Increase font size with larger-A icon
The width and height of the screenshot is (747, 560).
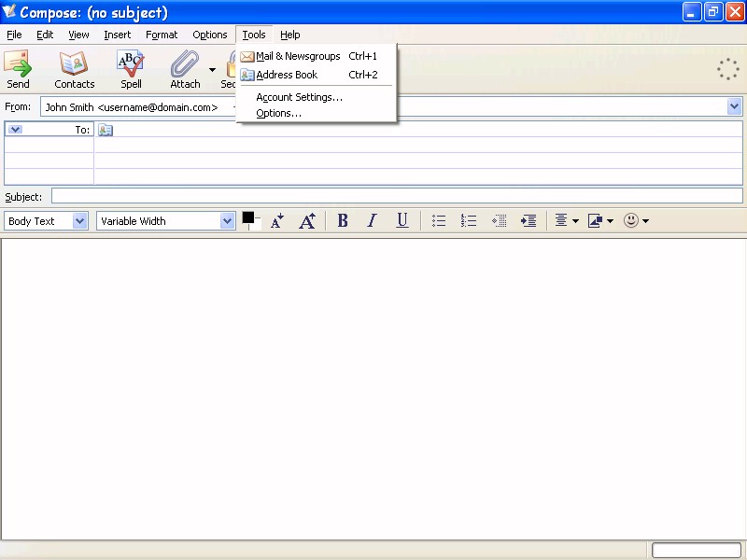pos(307,220)
